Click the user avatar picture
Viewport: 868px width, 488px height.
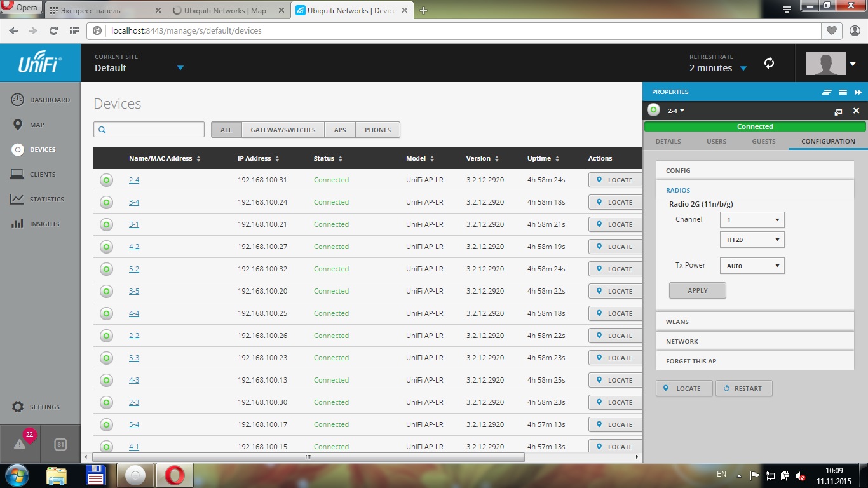point(825,64)
